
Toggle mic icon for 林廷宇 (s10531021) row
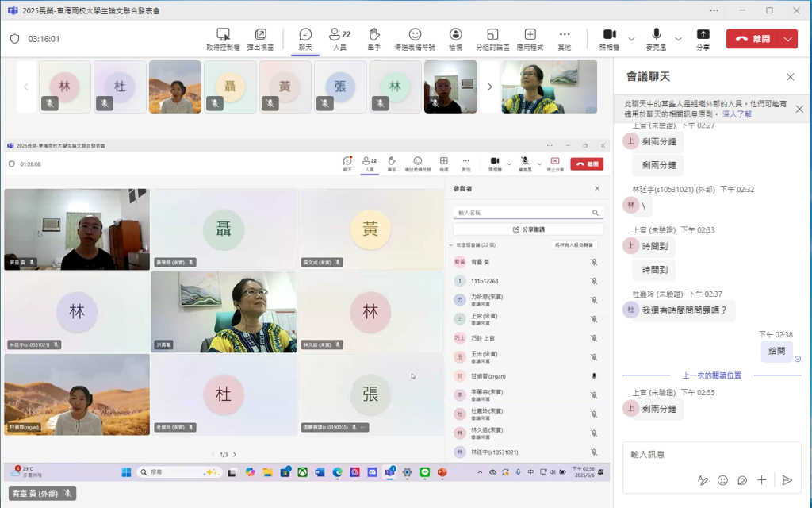tap(594, 452)
